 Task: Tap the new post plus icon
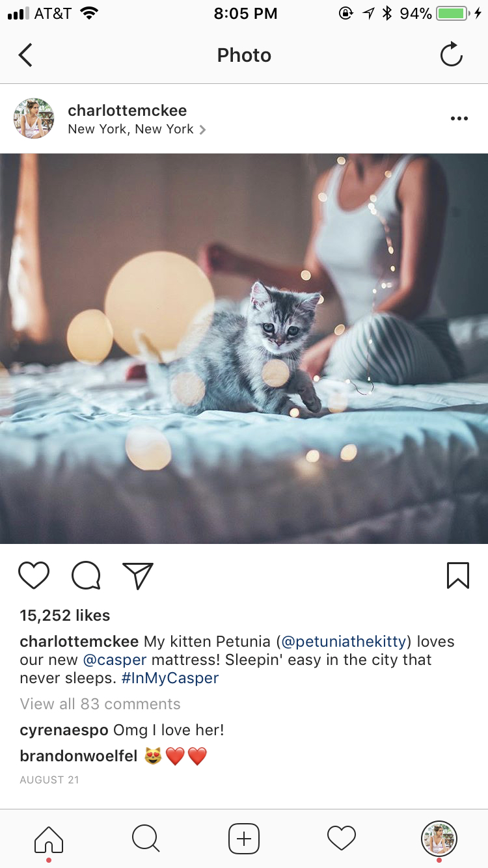(244, 839)
